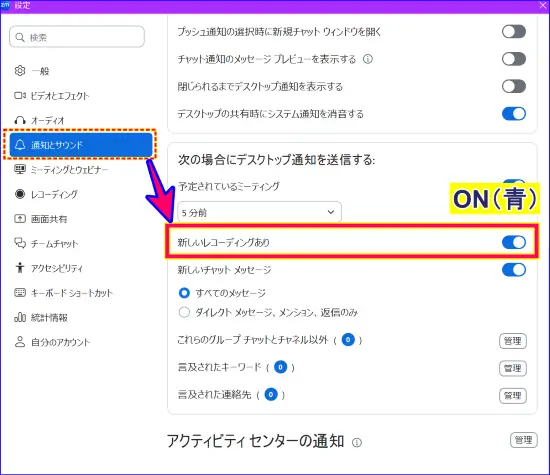550x475 pixels.
Task: Click the headphone icon beside オーディオ
Action: (x=20, y=120)
